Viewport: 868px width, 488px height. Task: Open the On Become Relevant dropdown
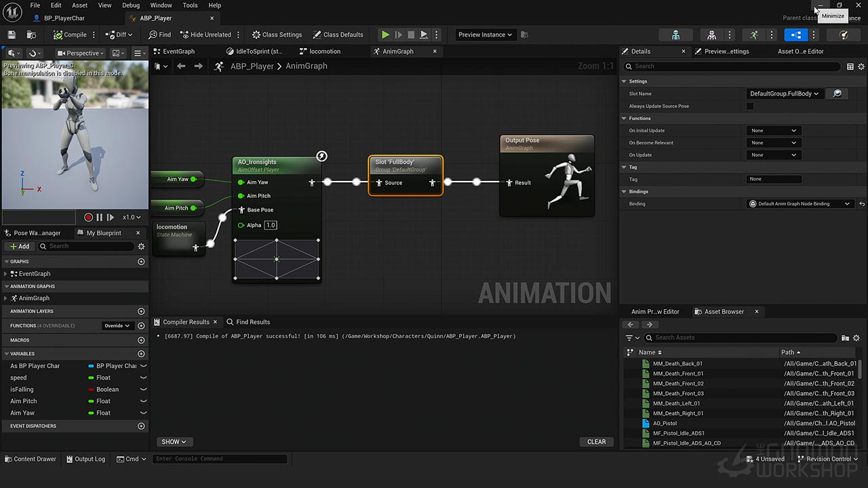(774, 143)
